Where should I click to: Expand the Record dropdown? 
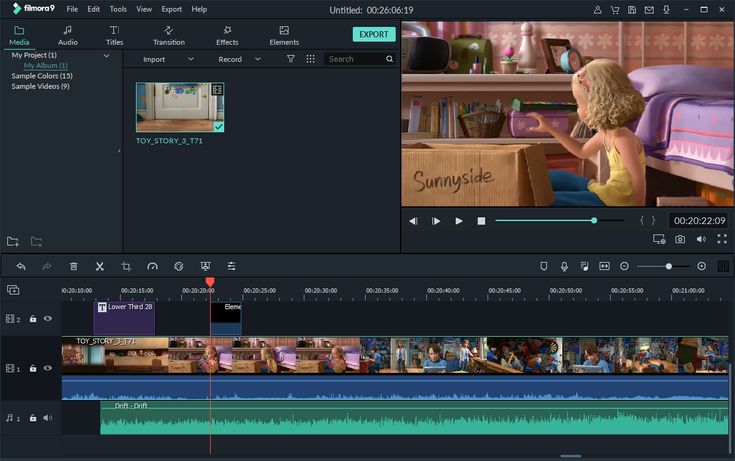[258, 59]
